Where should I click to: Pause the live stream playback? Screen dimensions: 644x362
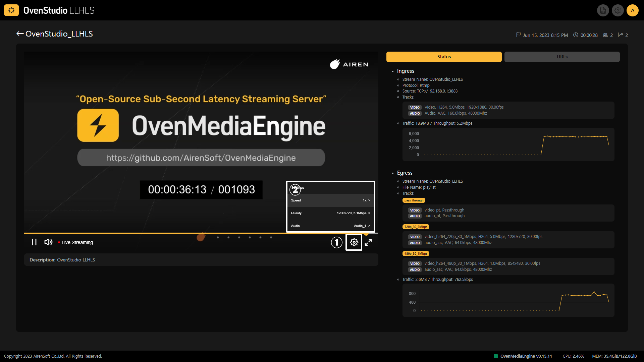pos(34,242)
